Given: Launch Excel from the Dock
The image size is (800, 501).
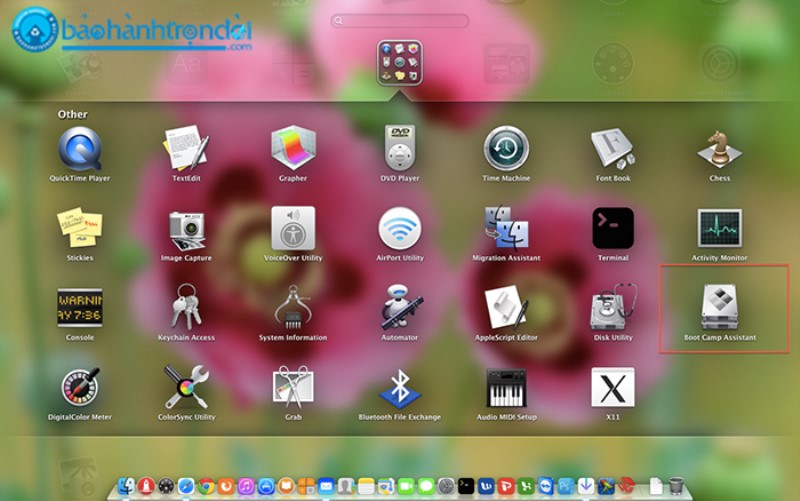Looking at the screenshot, I should [526, 486].
